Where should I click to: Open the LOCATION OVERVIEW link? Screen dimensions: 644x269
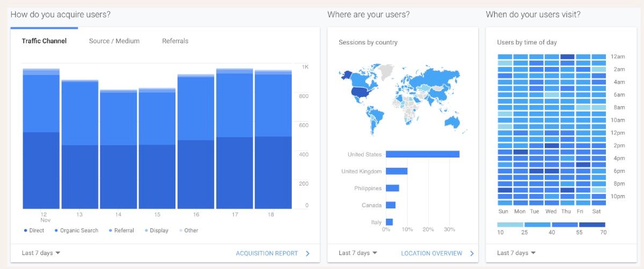(x=431, y=253)
